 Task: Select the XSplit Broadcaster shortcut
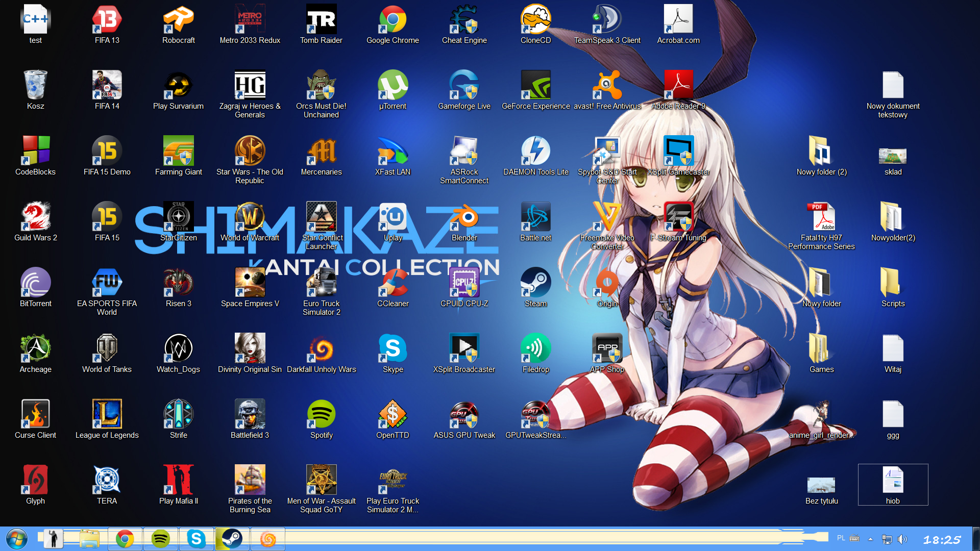coord(464,353)
